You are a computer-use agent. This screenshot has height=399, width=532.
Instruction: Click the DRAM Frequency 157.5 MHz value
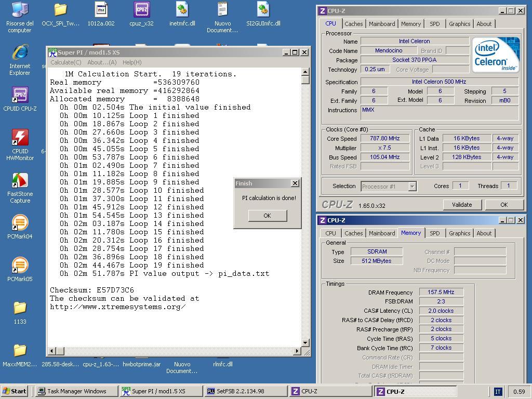pyautogui.click(x=441, y=292)
